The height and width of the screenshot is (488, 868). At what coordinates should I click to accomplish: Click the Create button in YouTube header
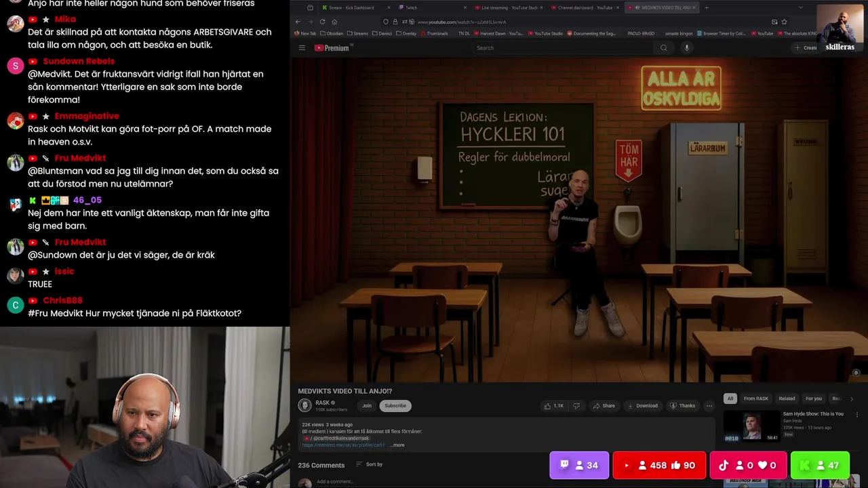click(807, 48)
